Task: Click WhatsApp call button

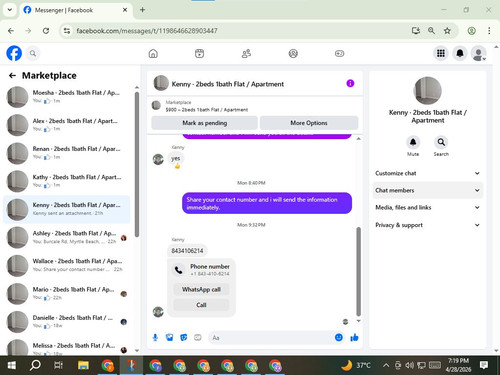Action: click(201, 289)
